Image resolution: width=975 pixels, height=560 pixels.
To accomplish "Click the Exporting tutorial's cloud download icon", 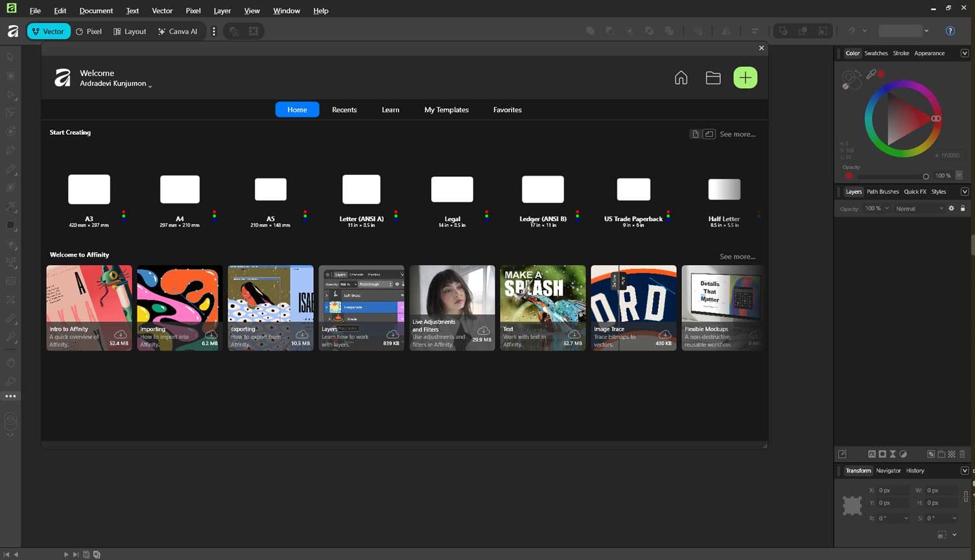I will [301, 334].
